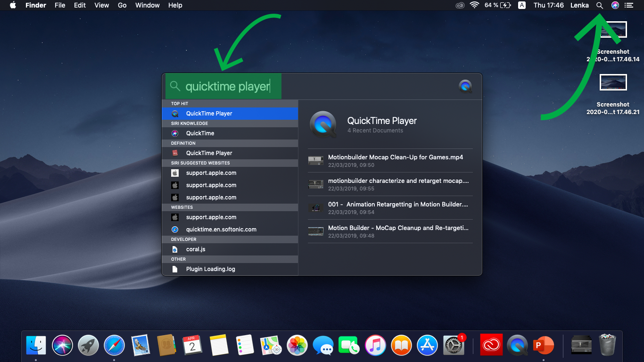The width and height of the screenshot is (644, 362).
Task: Click inside the Spotlight search field
Action: 311,86
